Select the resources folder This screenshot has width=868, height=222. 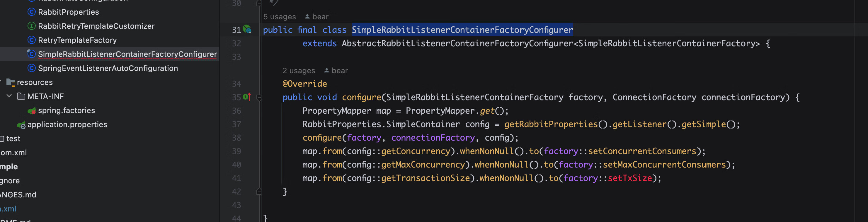click(x=35, y=83)
